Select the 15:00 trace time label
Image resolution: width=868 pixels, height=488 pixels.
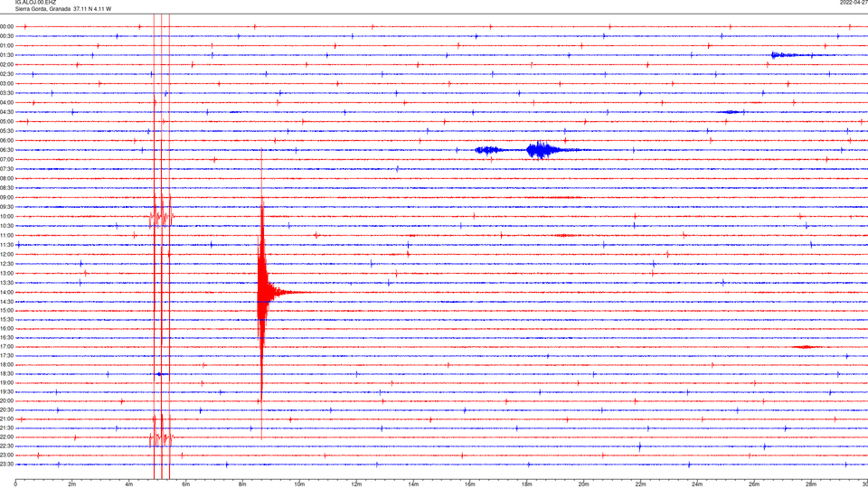pyautogui.click(x=7, y=310)
